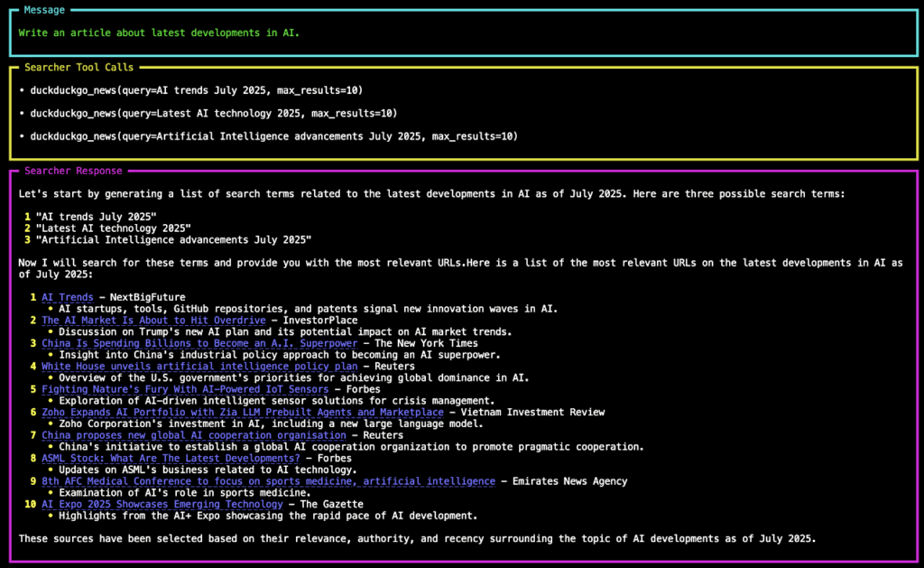Click the 'Now I will search for these terms' paragraph

click(x=460, y=268)
